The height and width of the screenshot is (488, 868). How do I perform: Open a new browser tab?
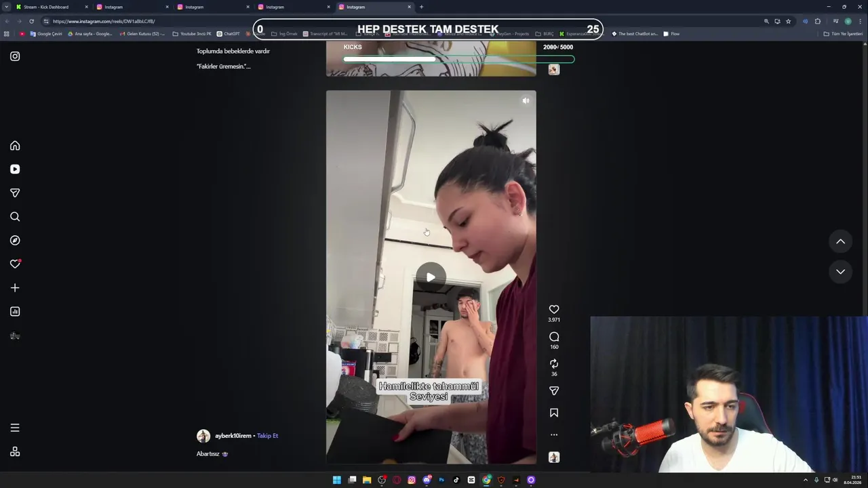click(x=421, y=7)
